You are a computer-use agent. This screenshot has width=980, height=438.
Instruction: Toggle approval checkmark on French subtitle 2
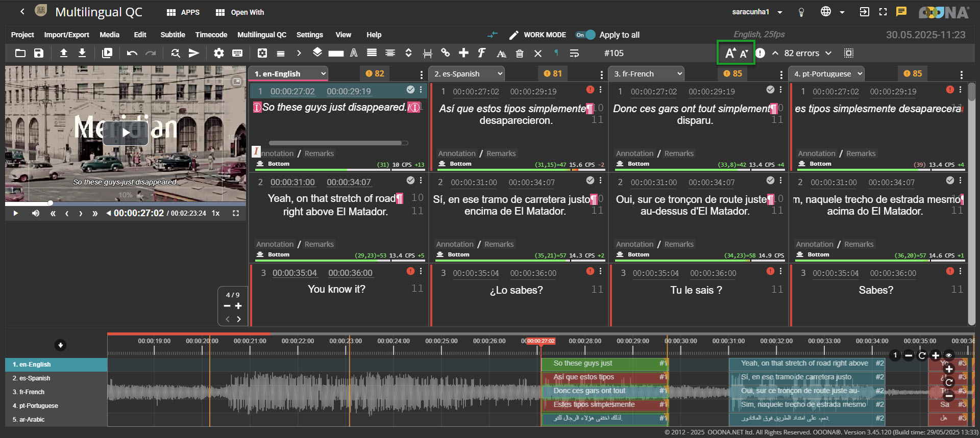(x=770, y=181)
